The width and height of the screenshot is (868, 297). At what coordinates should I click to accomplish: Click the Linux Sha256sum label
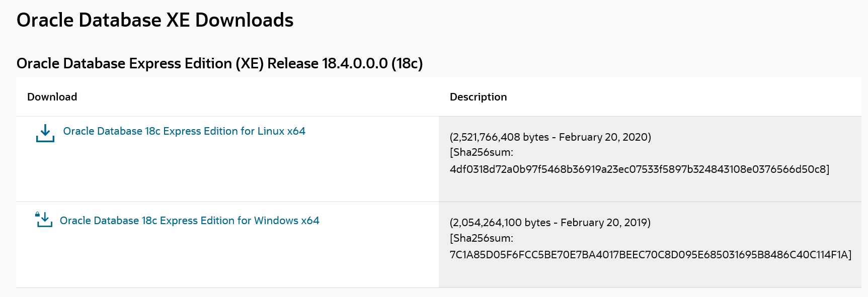pyautogui.click(x=482, y=152)
